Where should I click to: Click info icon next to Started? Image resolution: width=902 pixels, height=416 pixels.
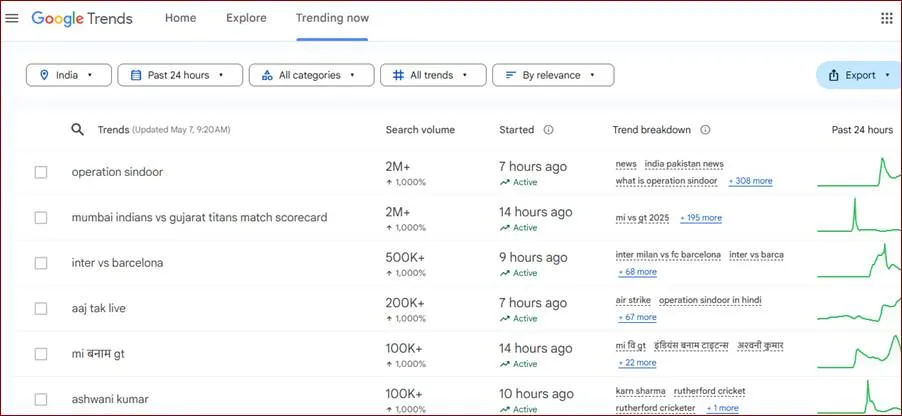coord(548,130)
